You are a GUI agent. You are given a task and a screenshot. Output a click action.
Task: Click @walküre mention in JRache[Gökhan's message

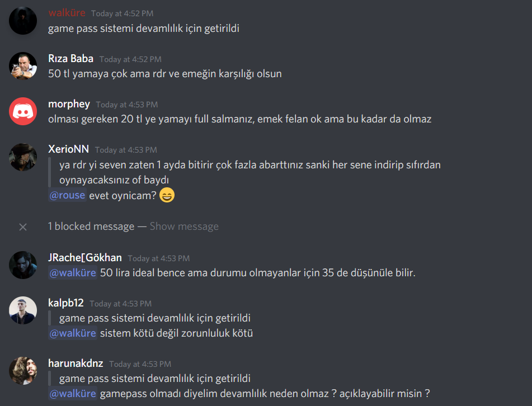coord(73,273)
